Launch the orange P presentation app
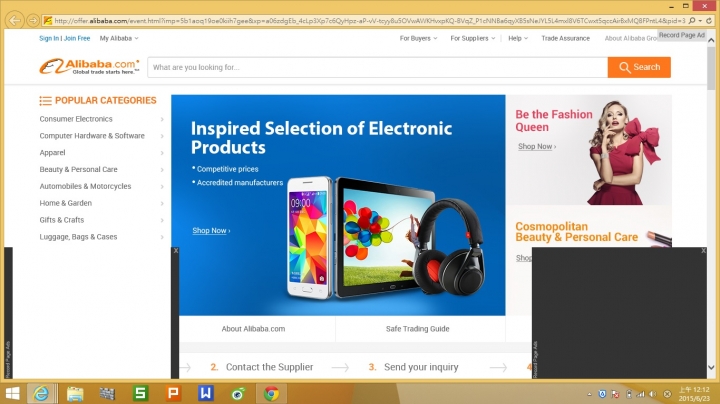Screen dimensions: 720x404 click(173, 393)
